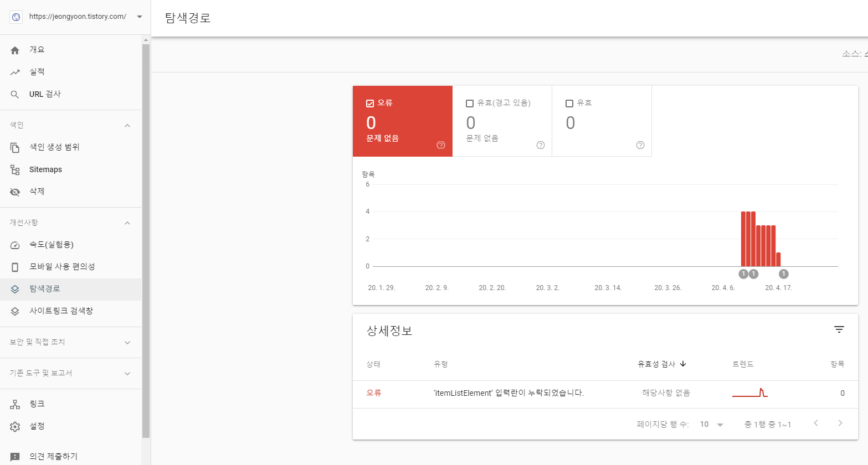Viewport: 868px width, 465px height.
Task: Click the site favicon in property selector
Action: pos(16,17)
